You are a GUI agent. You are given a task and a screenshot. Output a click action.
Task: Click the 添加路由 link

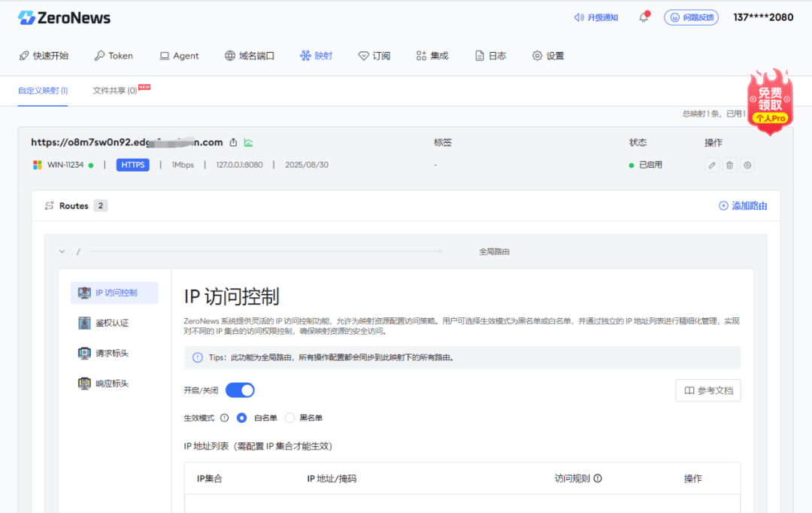pyautogui.click(x=743, y=205)
